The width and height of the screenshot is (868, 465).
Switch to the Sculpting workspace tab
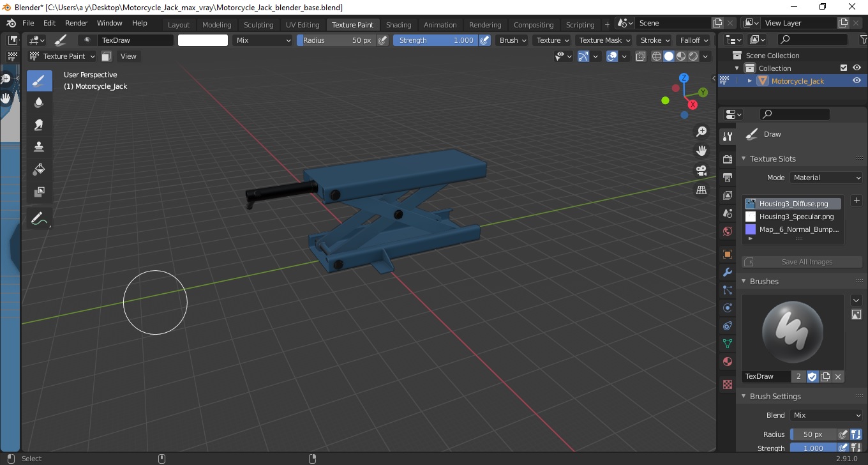pyautogui.click(x=258, y=25)
